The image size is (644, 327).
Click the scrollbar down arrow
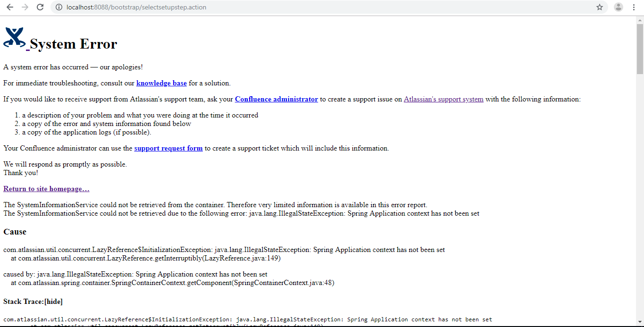pos(640,323)
